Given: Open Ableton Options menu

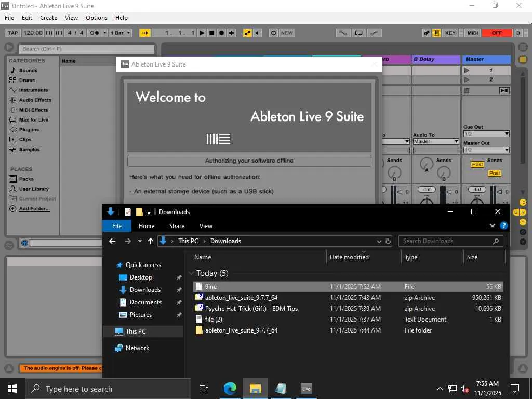Looking at the screenshot, I should 96,18.
